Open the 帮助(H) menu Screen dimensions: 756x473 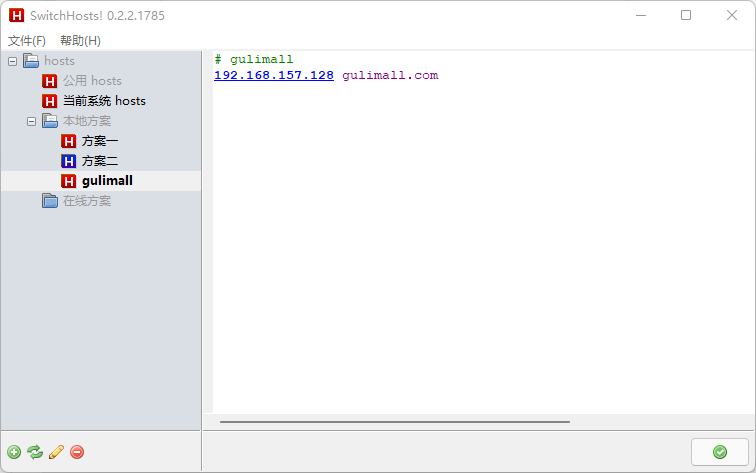pyautogui.click(x=80, y=41)
